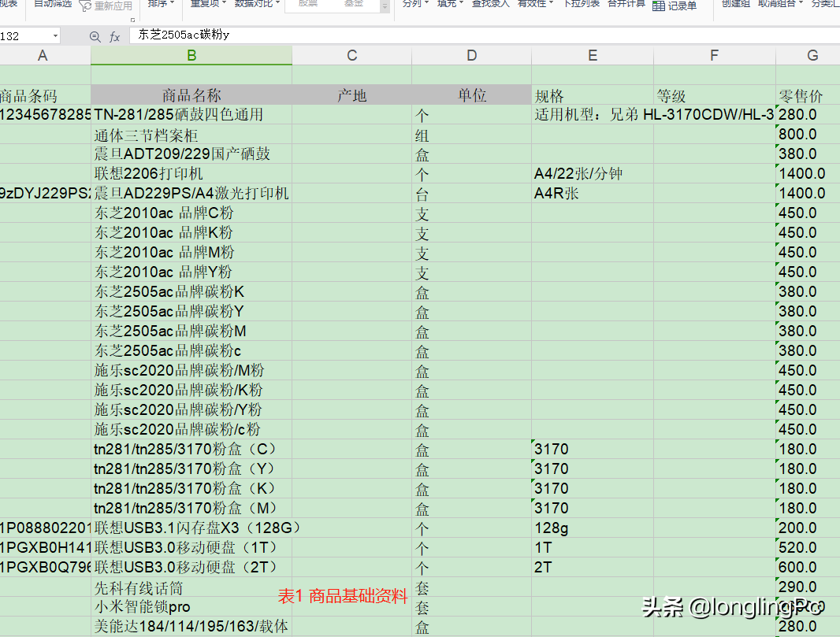Select cell 联想2206打印机

191,173
